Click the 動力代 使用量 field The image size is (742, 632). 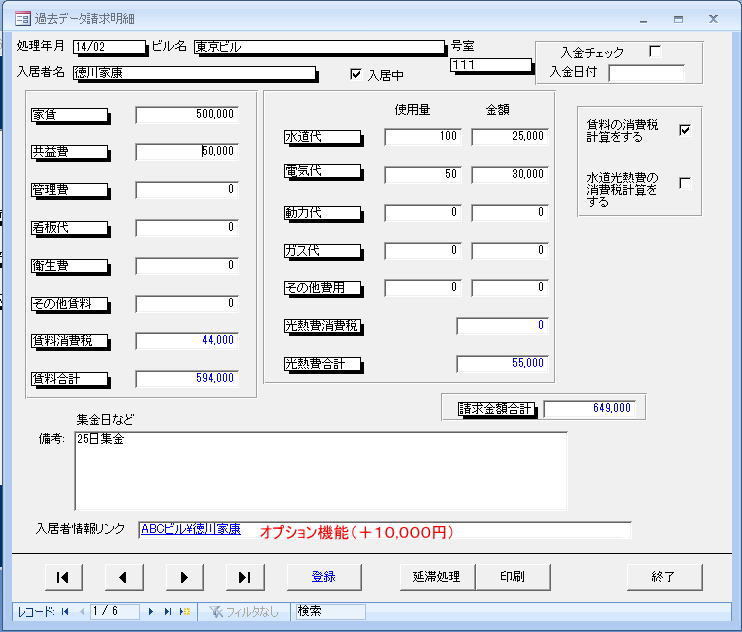click(423, 212)
